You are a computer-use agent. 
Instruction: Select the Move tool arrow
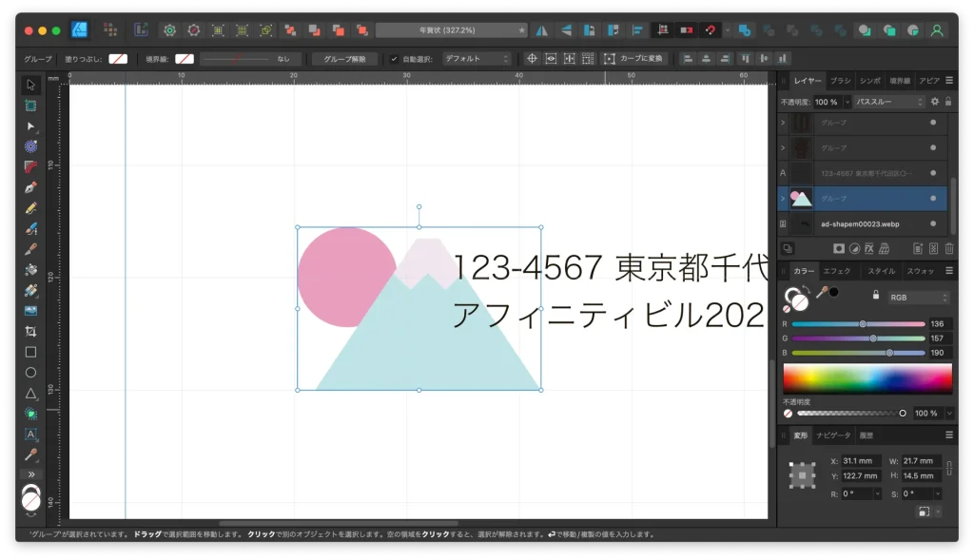click(30, 85)
